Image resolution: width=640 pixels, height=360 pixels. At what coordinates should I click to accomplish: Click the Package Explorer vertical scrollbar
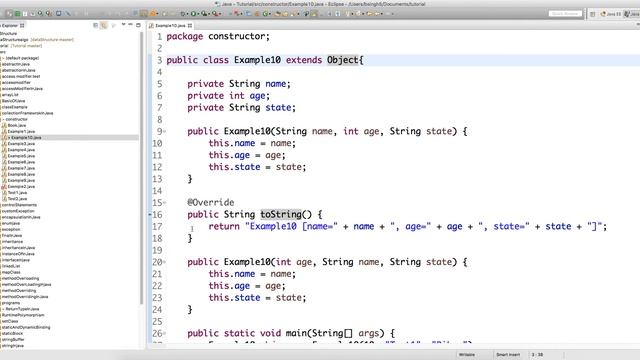(x=141, y=167)
